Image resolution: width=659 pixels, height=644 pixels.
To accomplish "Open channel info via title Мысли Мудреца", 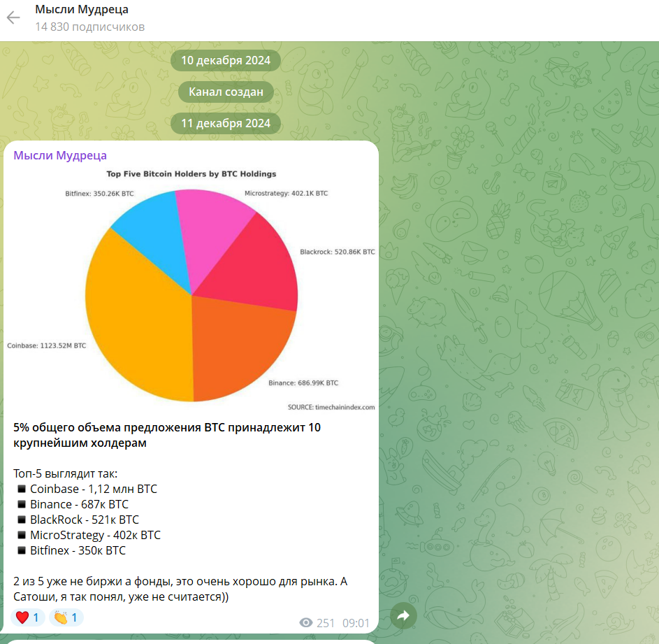I will coord(82,9).
